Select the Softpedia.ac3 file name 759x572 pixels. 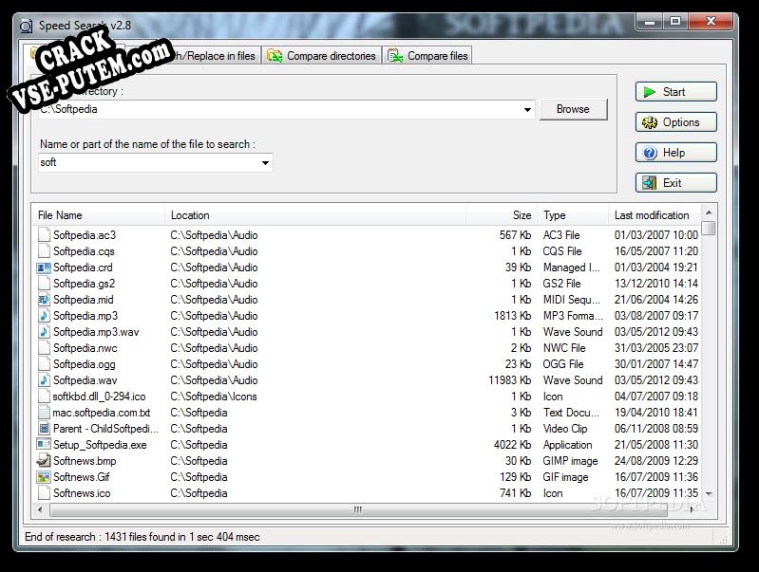pos(85,235)
